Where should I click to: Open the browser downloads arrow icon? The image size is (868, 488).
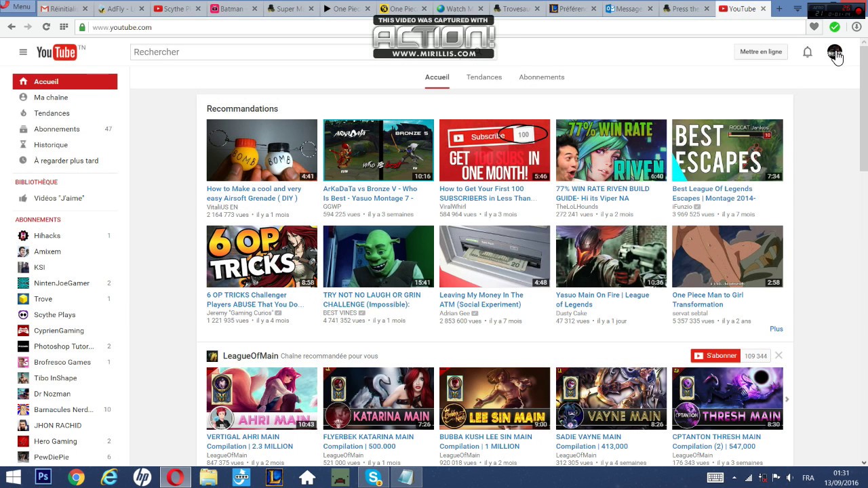(x=856, y=27)
